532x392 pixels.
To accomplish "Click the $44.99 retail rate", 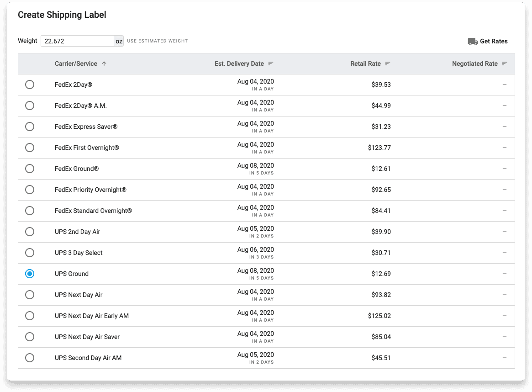I will pos(381,106).
